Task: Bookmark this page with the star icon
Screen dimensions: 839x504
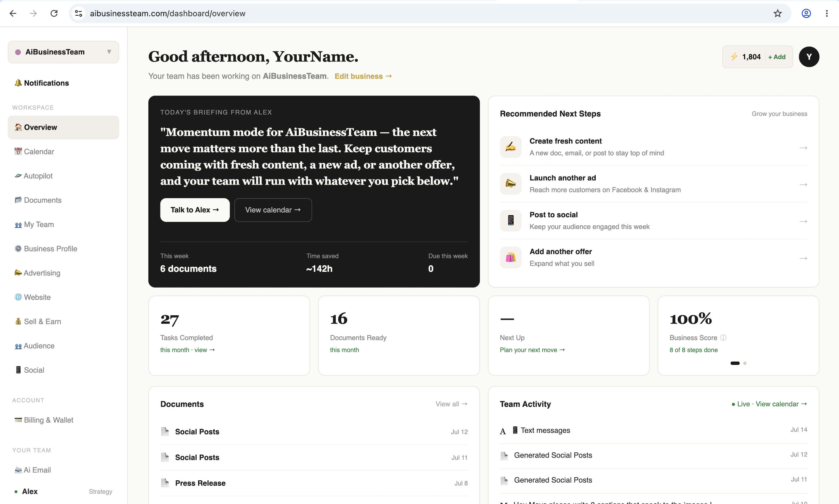Action: [777, 13]
